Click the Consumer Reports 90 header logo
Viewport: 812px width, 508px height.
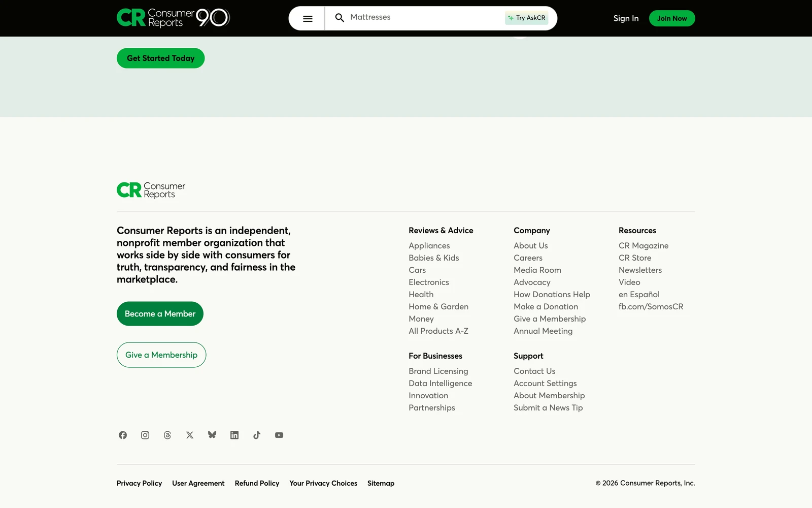coord(173,18)
